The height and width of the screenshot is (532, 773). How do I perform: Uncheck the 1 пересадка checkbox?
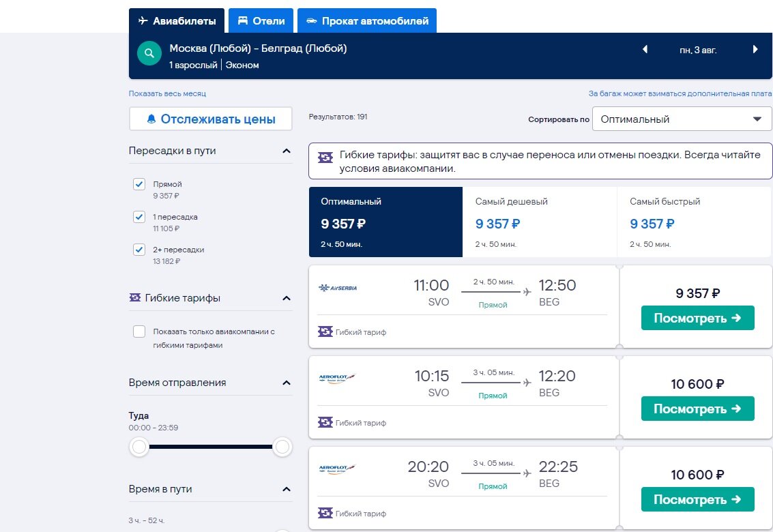click(x=139, y=217)
